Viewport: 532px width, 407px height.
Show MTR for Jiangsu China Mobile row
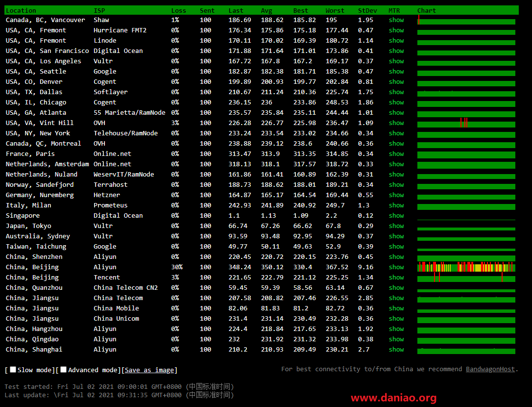tap(396, 308)
